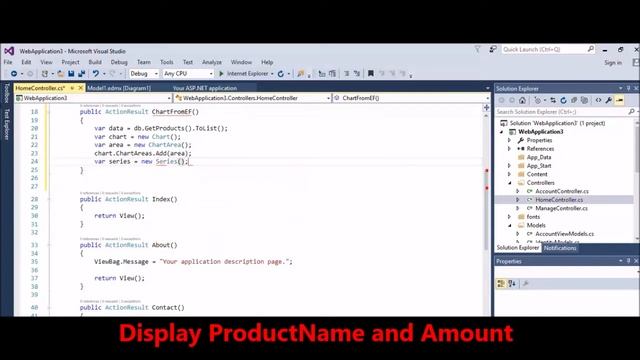
Task: Click the New Project toolbar icon
Action: [45, 74]
